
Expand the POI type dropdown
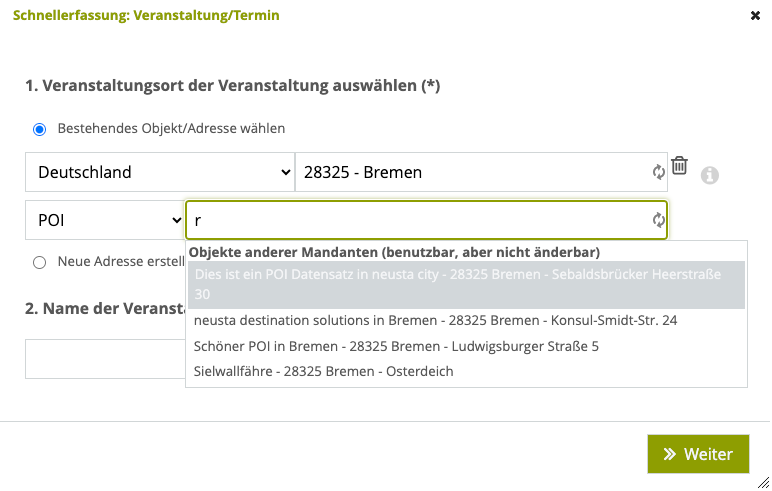pos(105,220)
